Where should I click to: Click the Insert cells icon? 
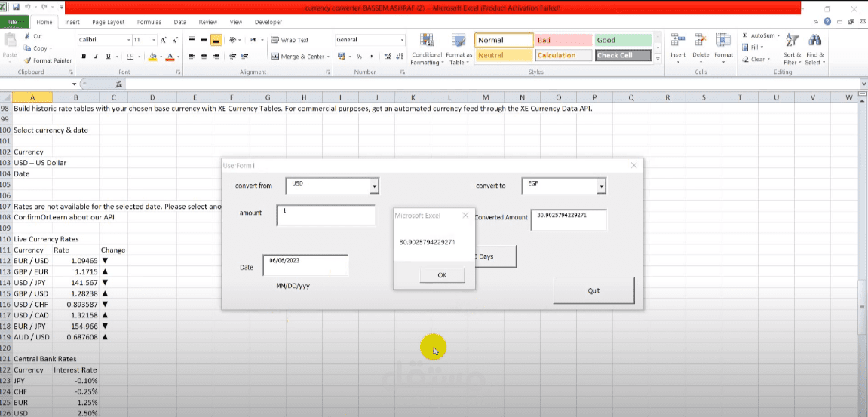click(x=677, y=41)
